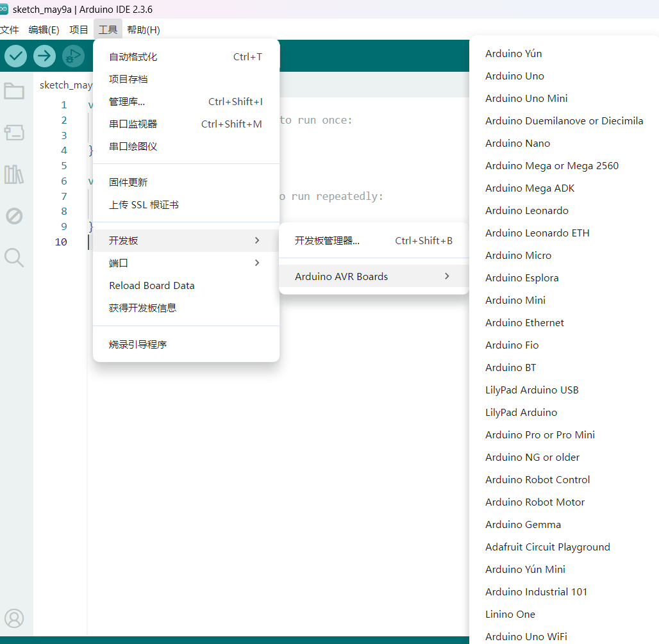
Task: Choose 自动格式化 from the tools menu
Action: click(x=186, y=57)
